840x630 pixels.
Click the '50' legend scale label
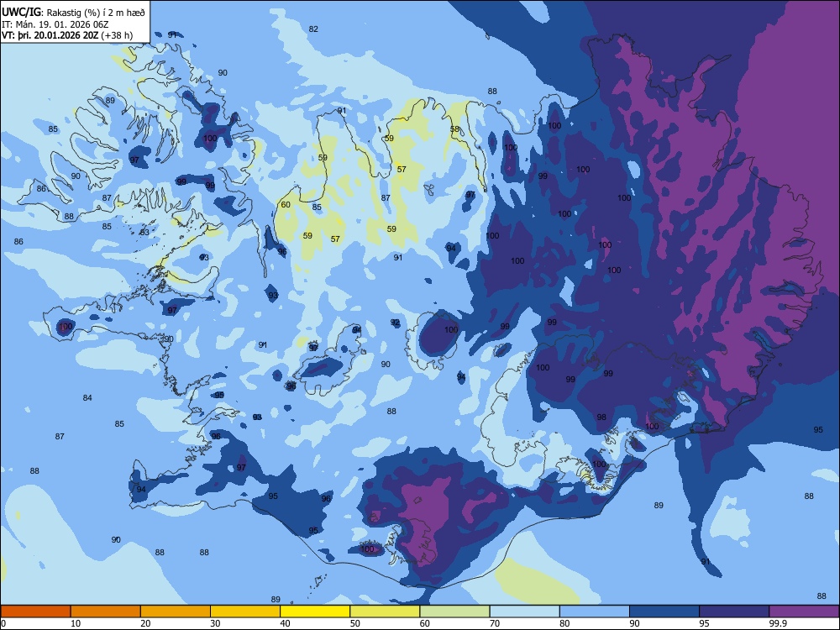tap(354, 623)
